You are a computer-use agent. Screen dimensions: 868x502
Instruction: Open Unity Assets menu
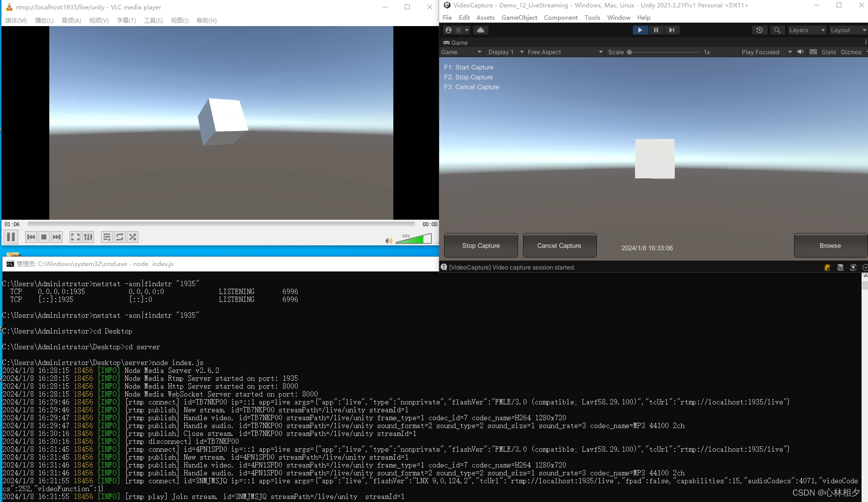click(x=486, y=18)
